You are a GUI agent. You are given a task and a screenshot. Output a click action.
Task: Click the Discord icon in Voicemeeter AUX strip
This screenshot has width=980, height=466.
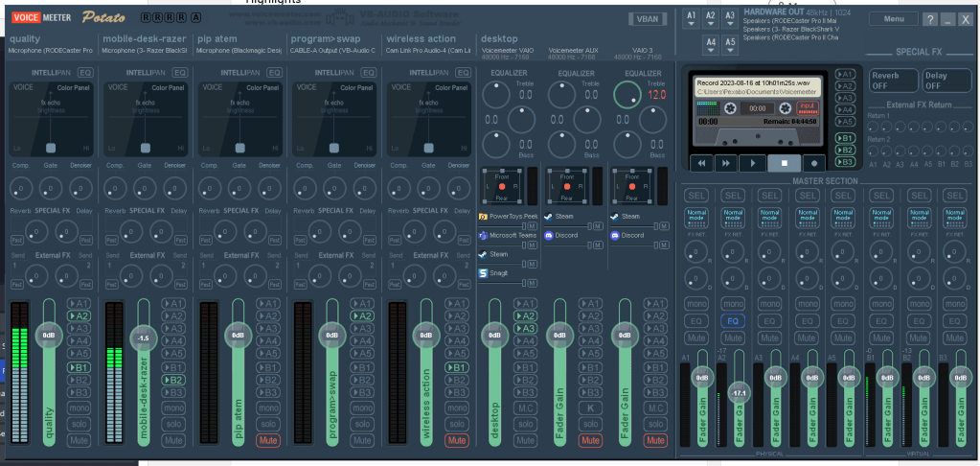549,235
